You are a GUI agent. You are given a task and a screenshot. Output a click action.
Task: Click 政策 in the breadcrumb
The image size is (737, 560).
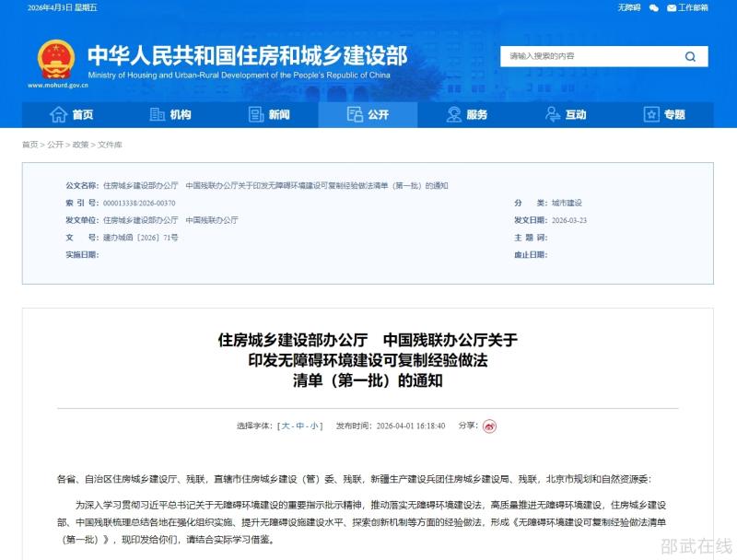click(80, 145)
